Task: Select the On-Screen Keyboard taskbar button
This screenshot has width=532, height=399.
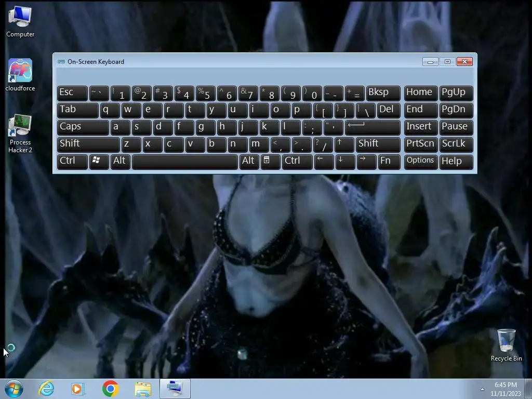Action: (x=175, y=389)
